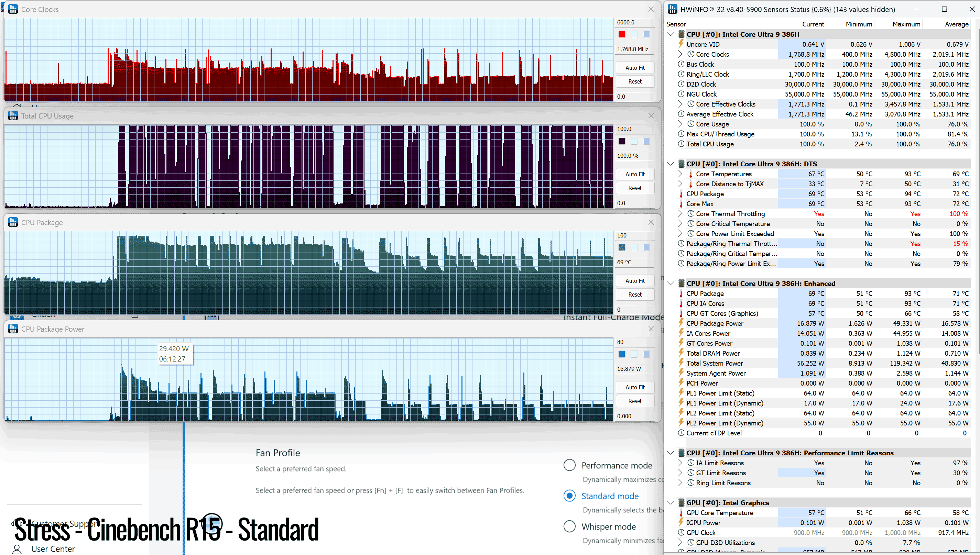This screenshot has height=555, width=980.
Task: Click the thermometer icon beside DTS CPU Package
Action: [681, 193]
